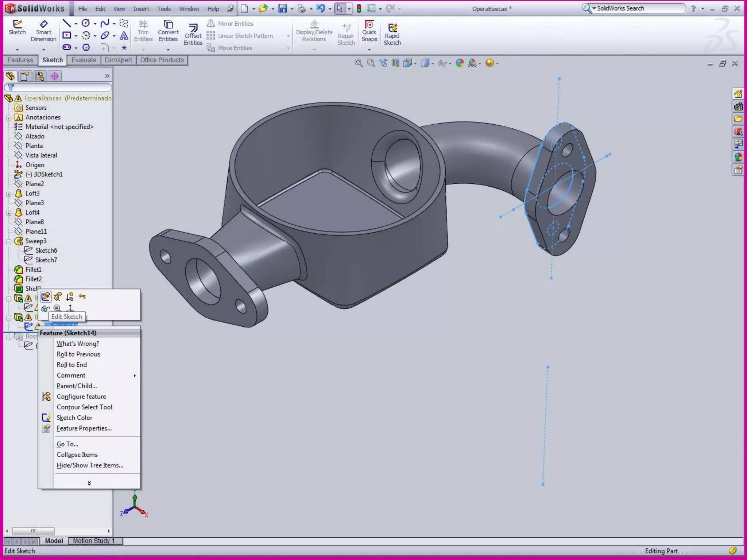Collapse the Sweep3 tree node
Image resolution: width=747 pixels, height=560 pixels.
tap(9, 241)
